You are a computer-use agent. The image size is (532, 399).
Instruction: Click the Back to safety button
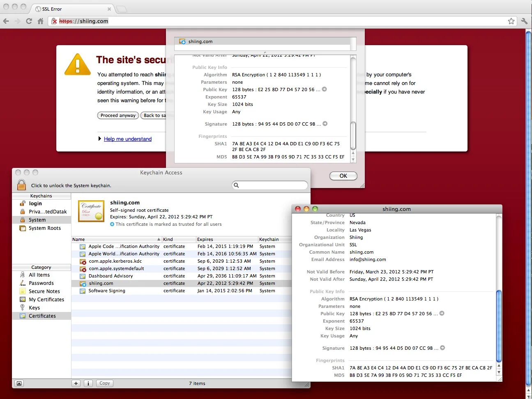pos(154,115)
